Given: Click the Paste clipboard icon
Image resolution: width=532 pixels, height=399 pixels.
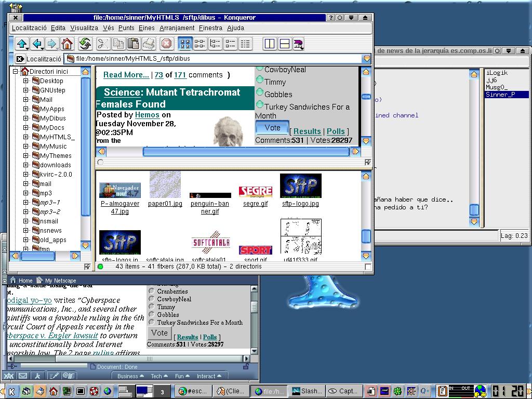Looking at the screenshot, I should [x=134, y=44].
